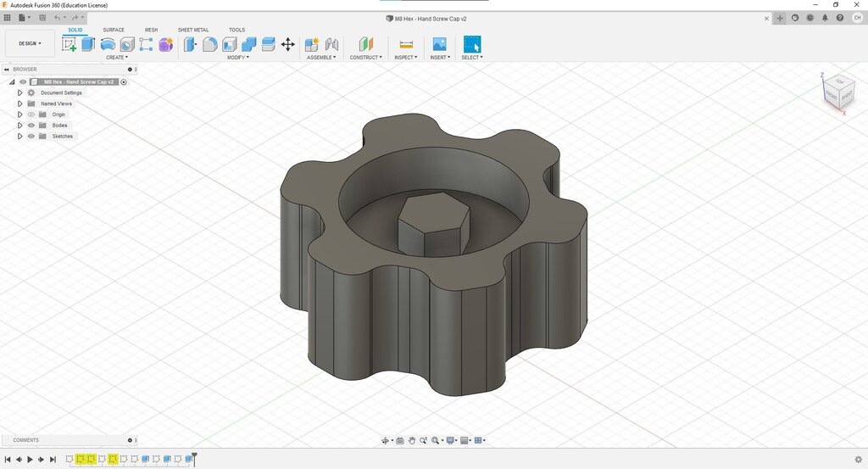Open the Construct menu label
The height and width of the screenshot is (469, 868).
(x=365, y=58)
